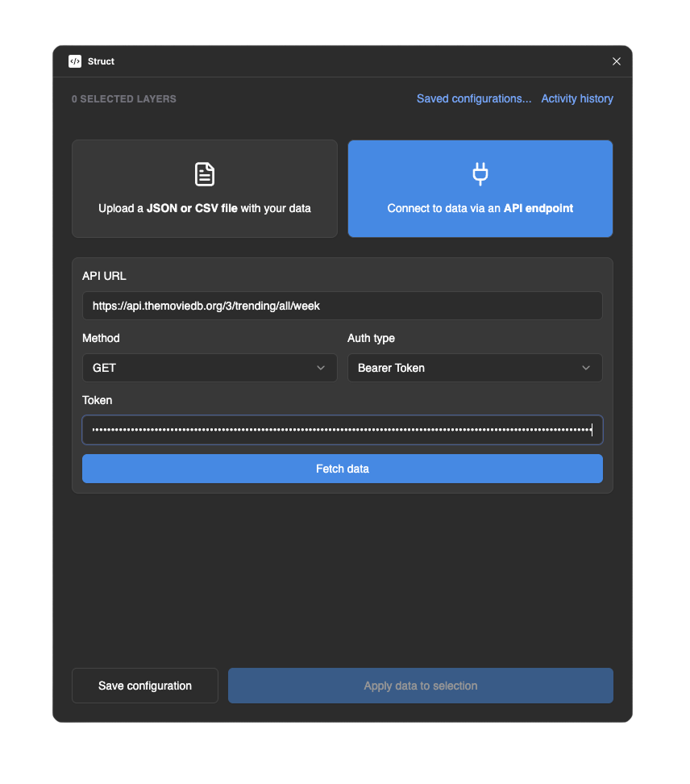View Activity history

(x=577, y=98)
